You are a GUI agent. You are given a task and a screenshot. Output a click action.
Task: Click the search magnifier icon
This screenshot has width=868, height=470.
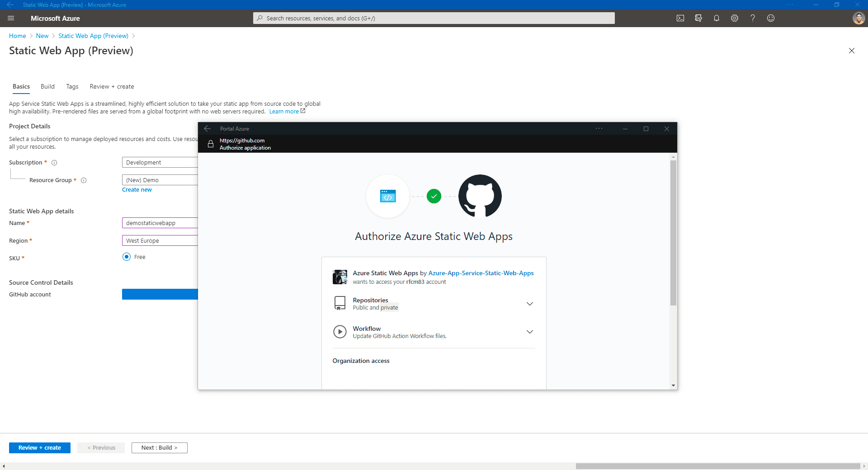259,18
